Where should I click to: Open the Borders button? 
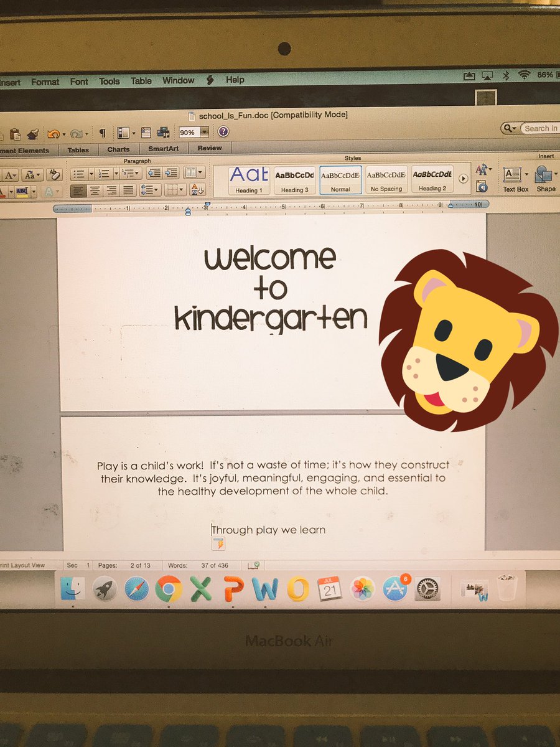[174, 190]
